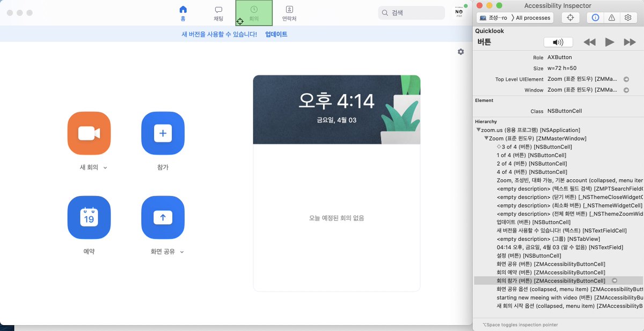The image size is (644, 331).
Task: Click the AXButton role value
Action: (560, 57)
